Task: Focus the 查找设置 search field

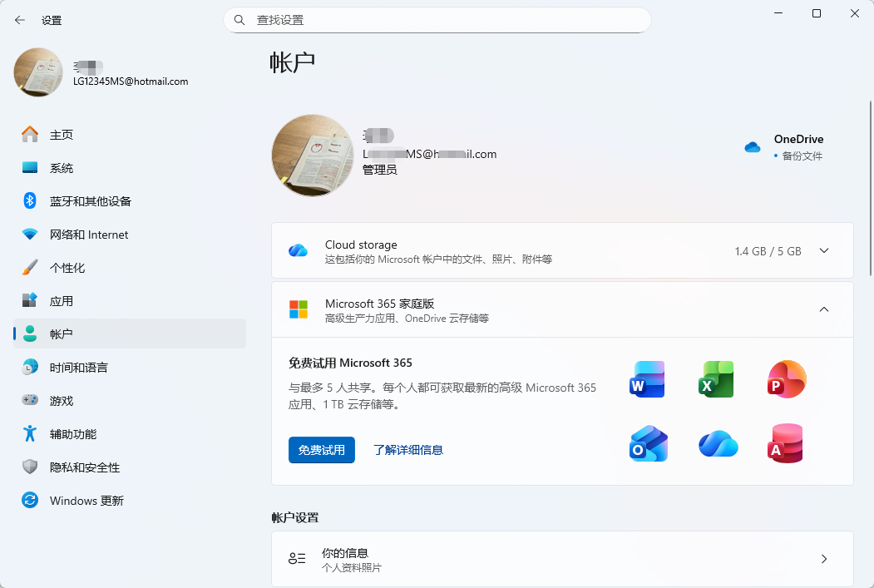Action: click(x=437, y=20)
